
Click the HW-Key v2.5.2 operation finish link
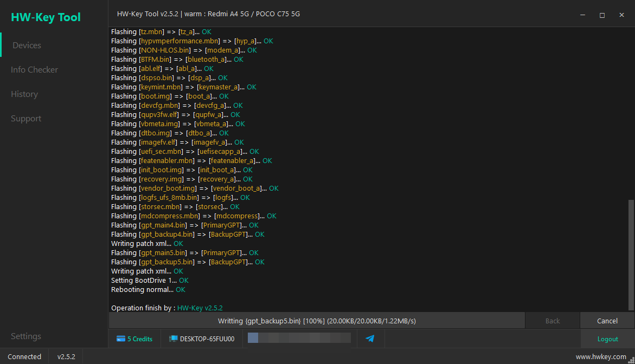[x=200, y=308]
